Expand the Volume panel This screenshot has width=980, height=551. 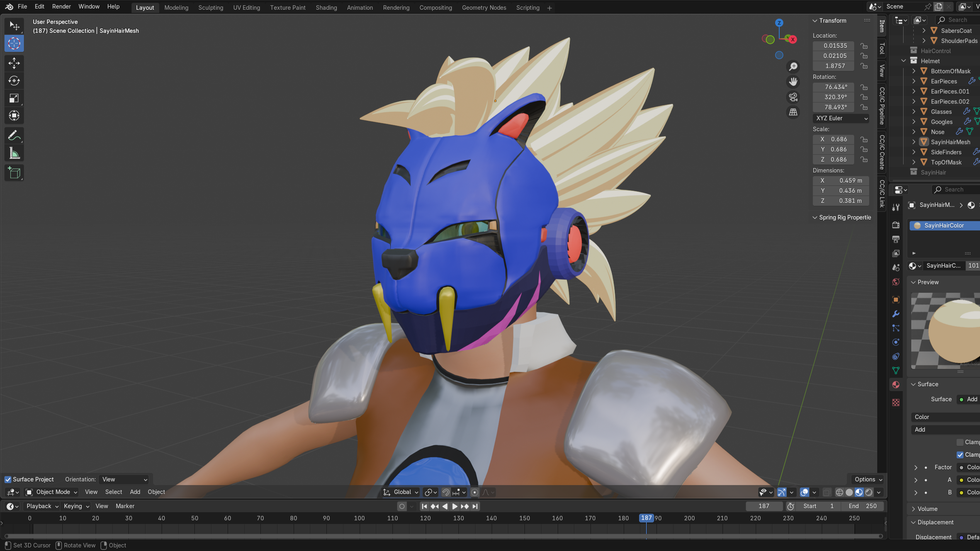coord(928,509)
